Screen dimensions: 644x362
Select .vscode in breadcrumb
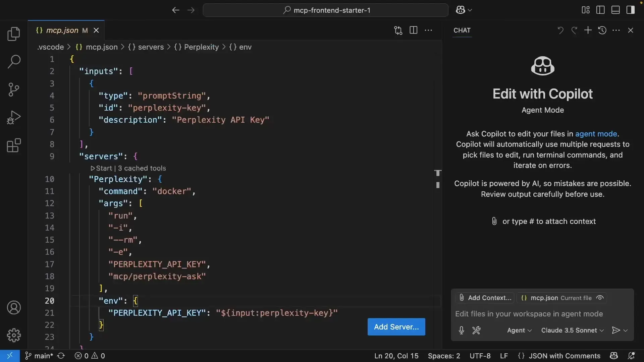click(51, 47)
